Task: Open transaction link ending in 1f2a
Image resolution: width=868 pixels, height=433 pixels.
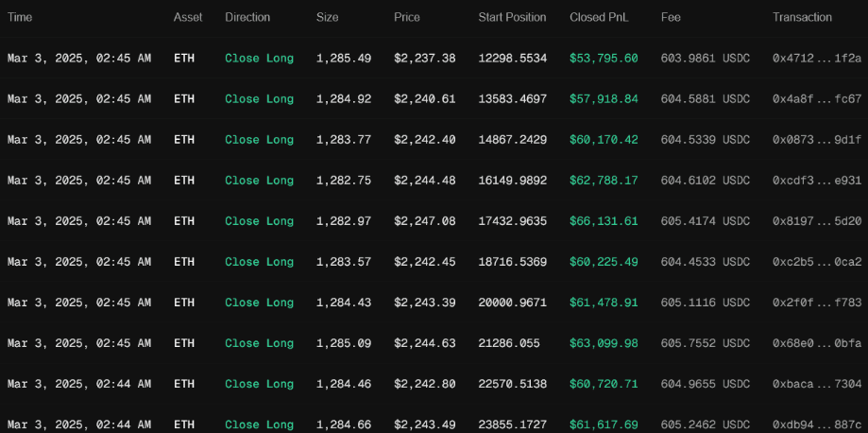Action: [817, 59]
